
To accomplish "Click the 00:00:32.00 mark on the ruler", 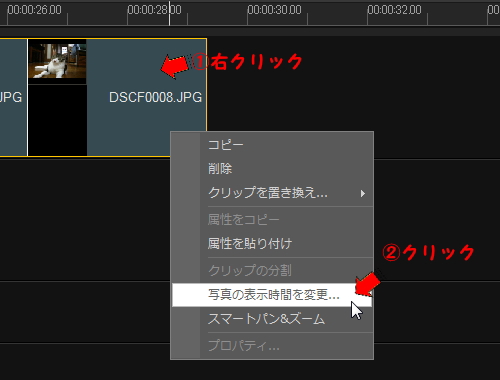I will coord(394,10).
